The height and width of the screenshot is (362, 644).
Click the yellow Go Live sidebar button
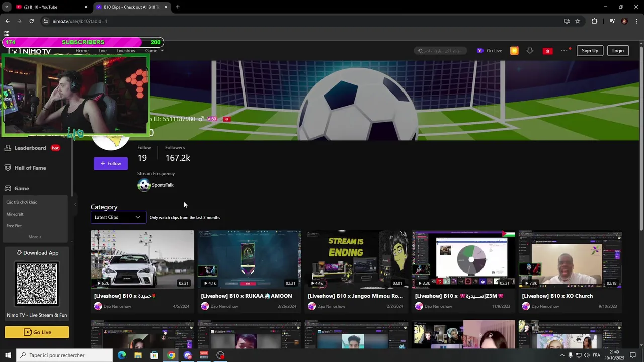point(37,332)
